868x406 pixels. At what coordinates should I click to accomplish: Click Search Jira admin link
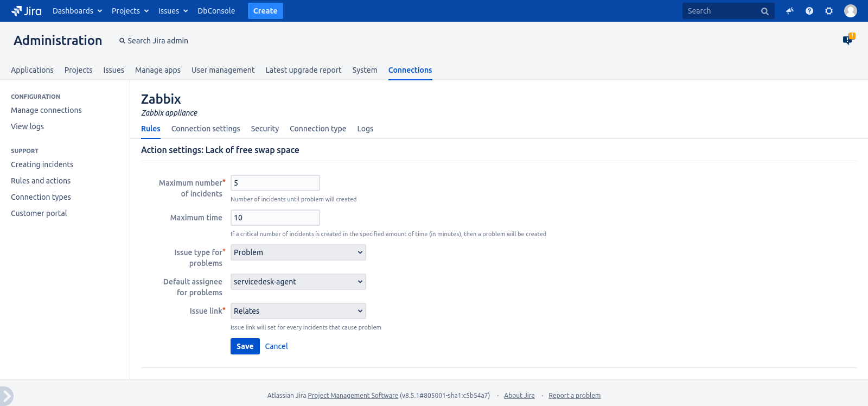(154, 41)
